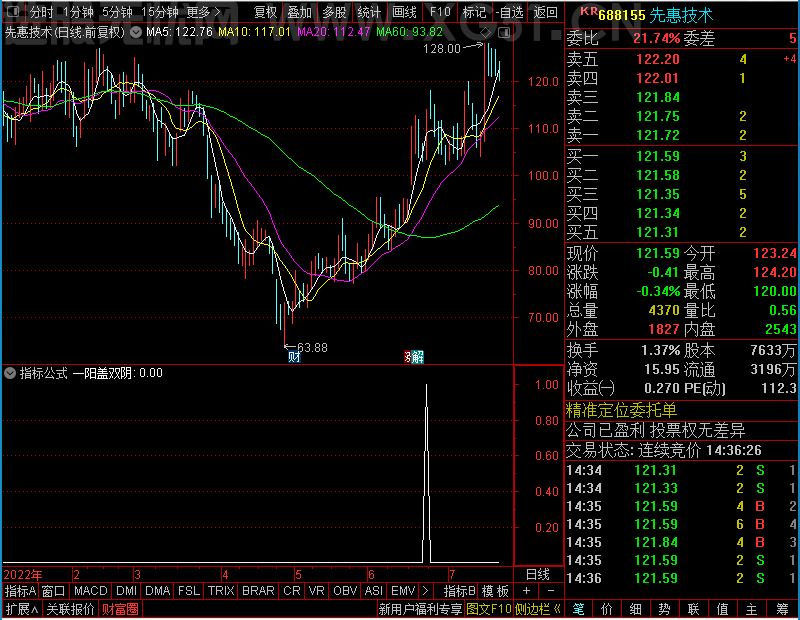Select the 联 linked tab
Viewport: 800px width, 620px height.
(x=693, y=609)
